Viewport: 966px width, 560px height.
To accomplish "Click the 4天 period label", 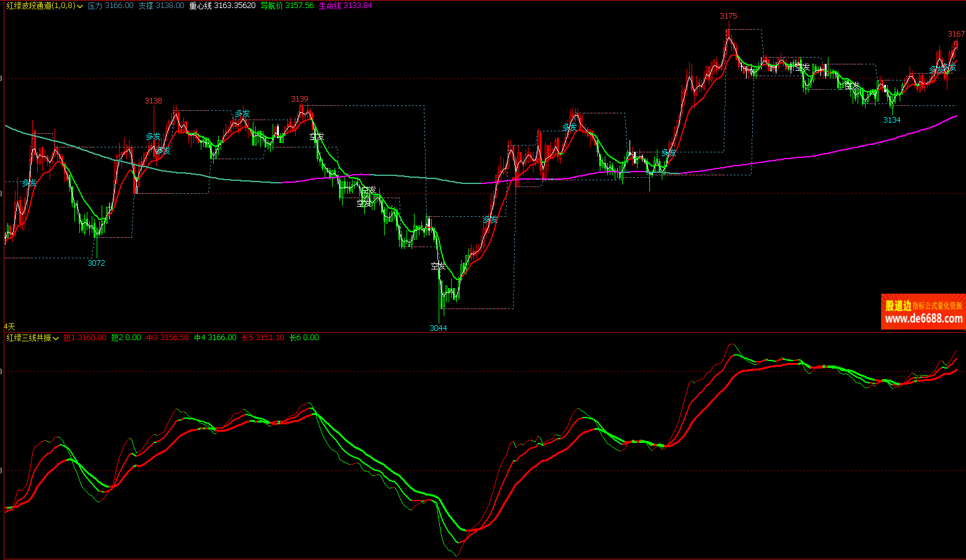I will pyautogui.click(x=9, y=326).
